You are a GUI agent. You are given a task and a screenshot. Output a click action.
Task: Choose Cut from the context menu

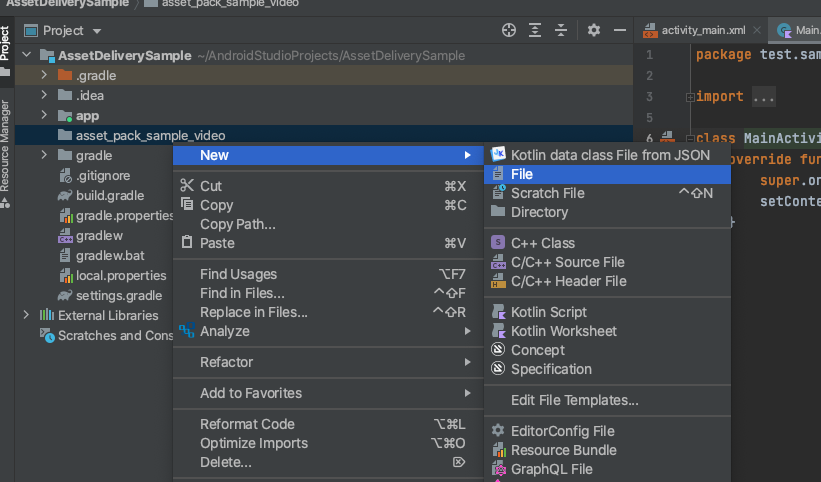[x=328, y=186]
